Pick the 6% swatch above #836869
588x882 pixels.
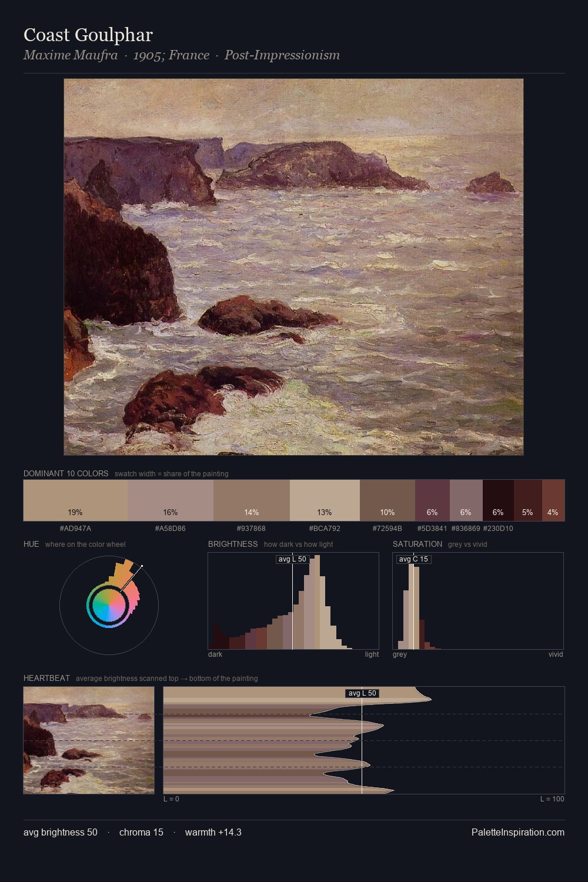(466, 500)
